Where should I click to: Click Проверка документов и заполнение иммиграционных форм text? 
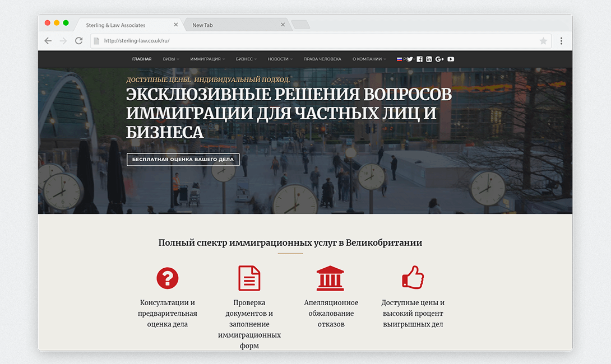[249, 324]
